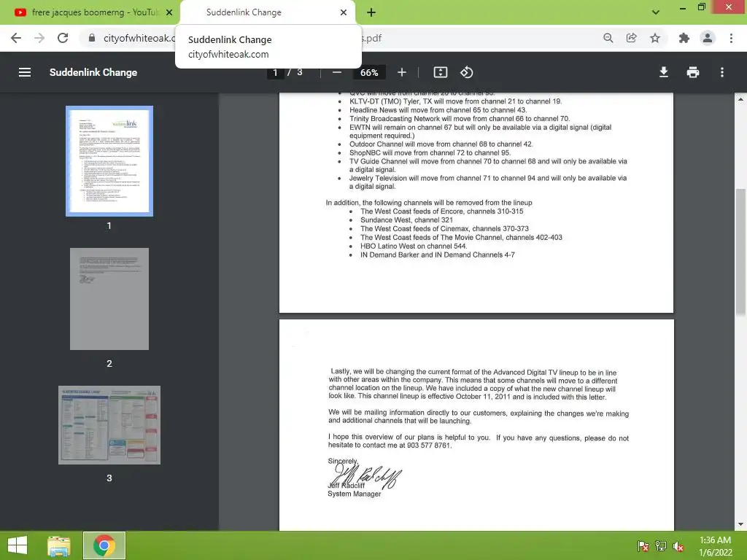Toggle the PDF sidebar menu
Screen dimensions: 747x560
point(25,72)
